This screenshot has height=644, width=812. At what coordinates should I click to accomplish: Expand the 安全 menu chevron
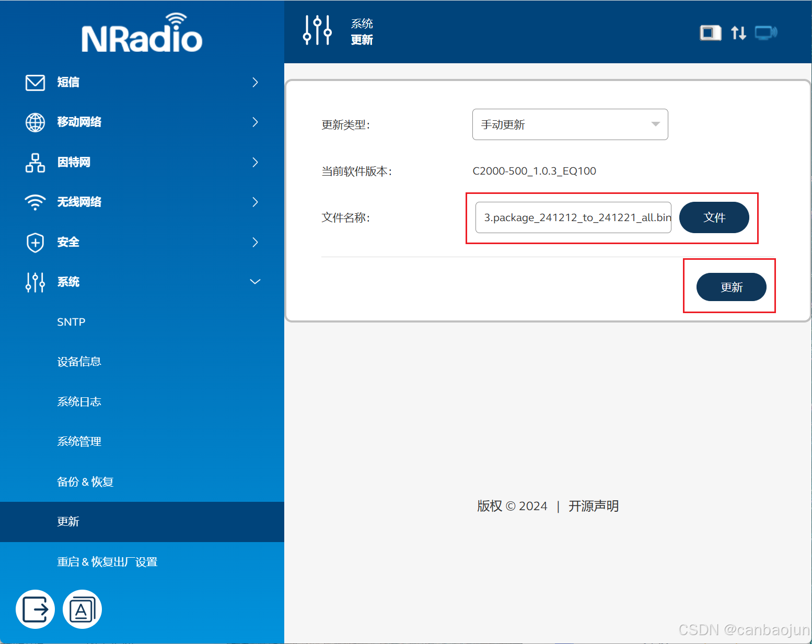[255, 243]
